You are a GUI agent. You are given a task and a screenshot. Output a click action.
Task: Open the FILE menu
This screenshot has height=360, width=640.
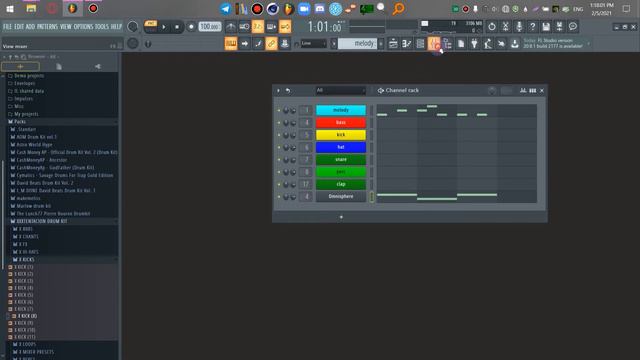[7, 27]
